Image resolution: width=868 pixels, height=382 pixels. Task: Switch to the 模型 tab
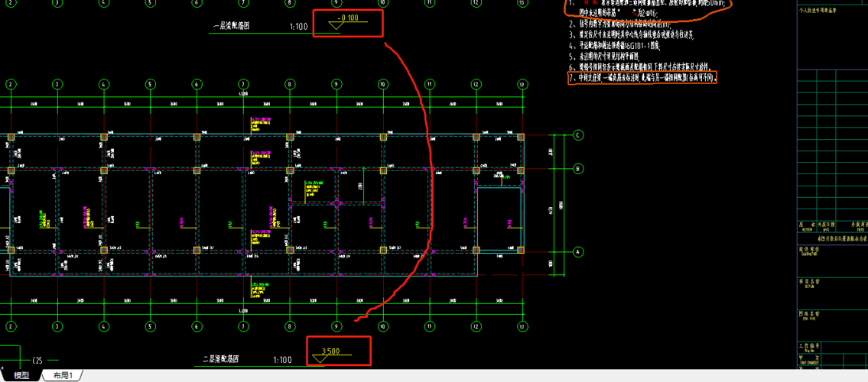pos(21,376)
